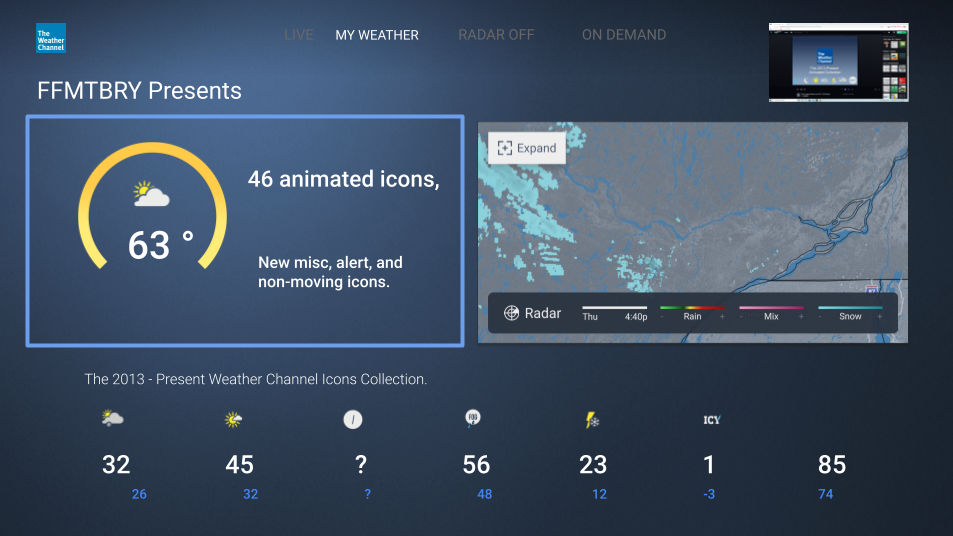Click the cloudy-with-sun icon above 32
The height and width of the screenshot is (536, 953).
pyautogui.click(x=112, y=418)
